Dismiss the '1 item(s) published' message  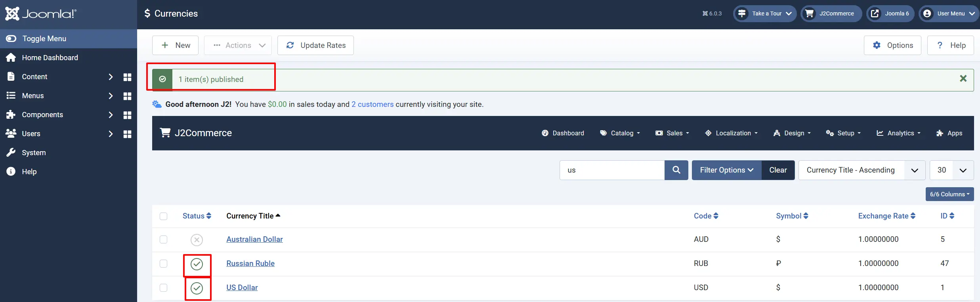[x=963, y=79]
